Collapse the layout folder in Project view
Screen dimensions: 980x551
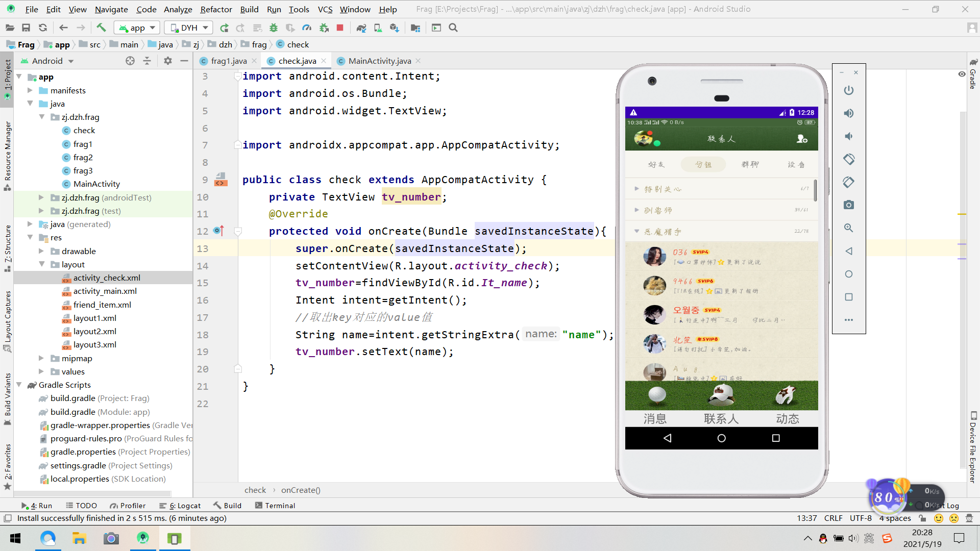(42, 264)
